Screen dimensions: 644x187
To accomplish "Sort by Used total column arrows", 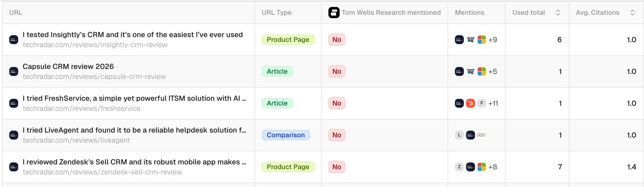I will click(x=558, y=13).
